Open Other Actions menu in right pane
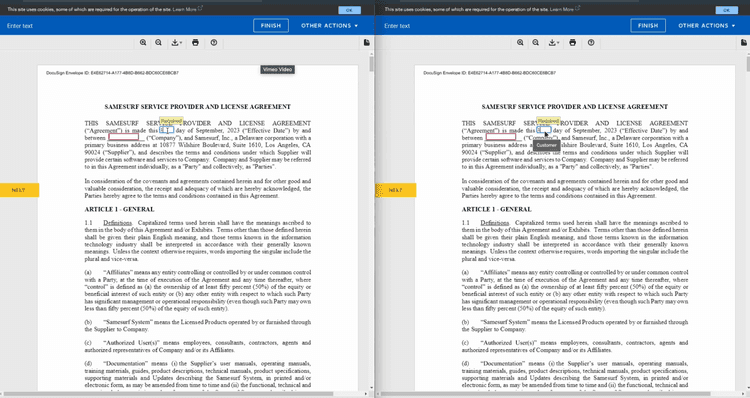This screenshot has width=750, height=398. (x=706, y=26)
